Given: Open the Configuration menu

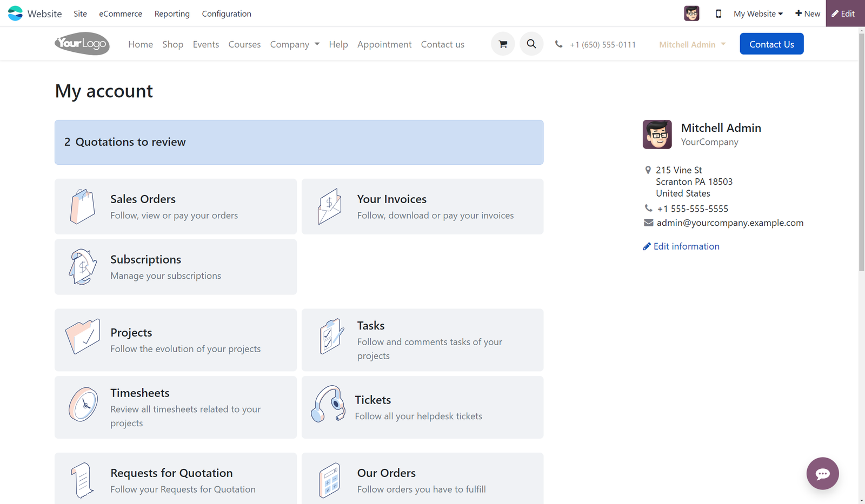Looking at the screenshot, I should [x=227, y=14].
